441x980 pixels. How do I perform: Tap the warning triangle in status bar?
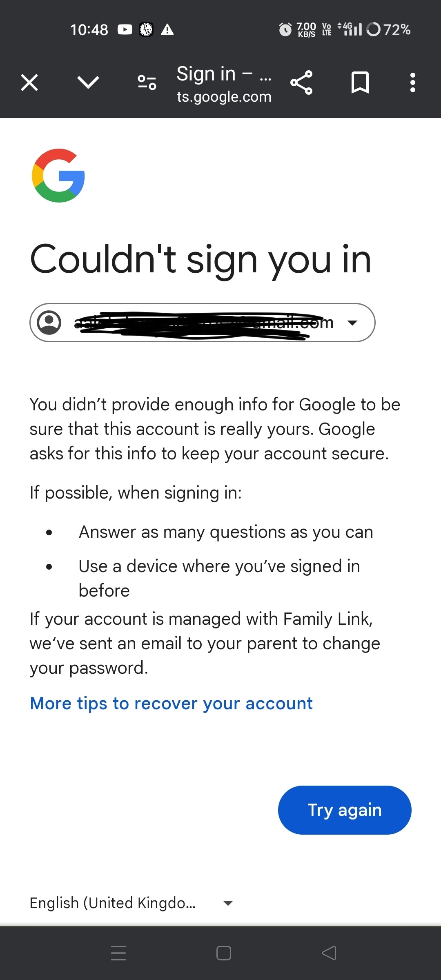(167, 29)
